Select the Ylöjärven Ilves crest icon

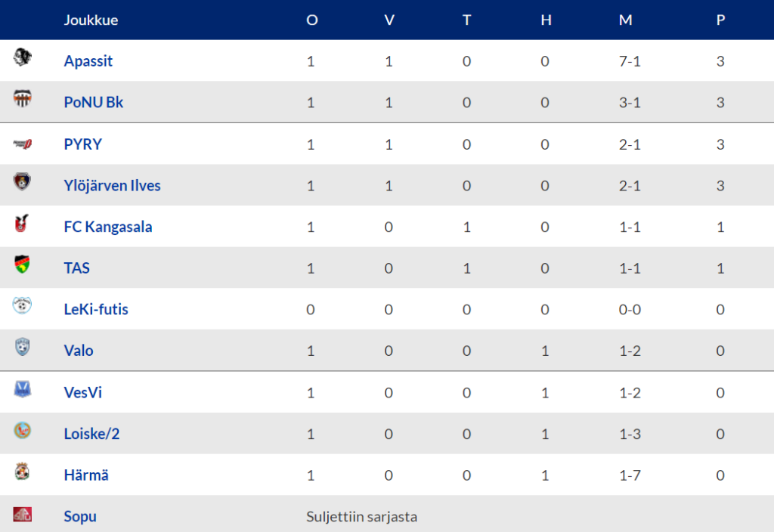22,181
